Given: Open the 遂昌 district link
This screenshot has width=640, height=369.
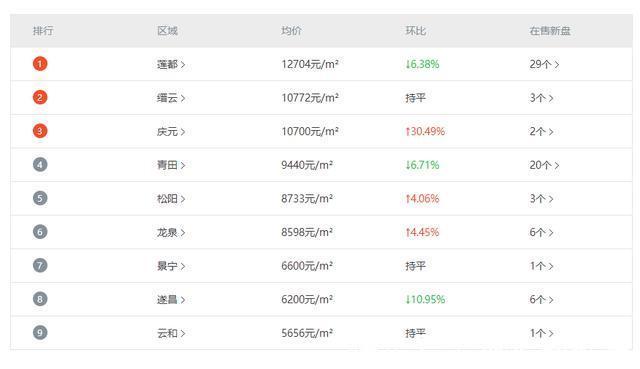Looking at the screenshot, I should coord(171,300).
